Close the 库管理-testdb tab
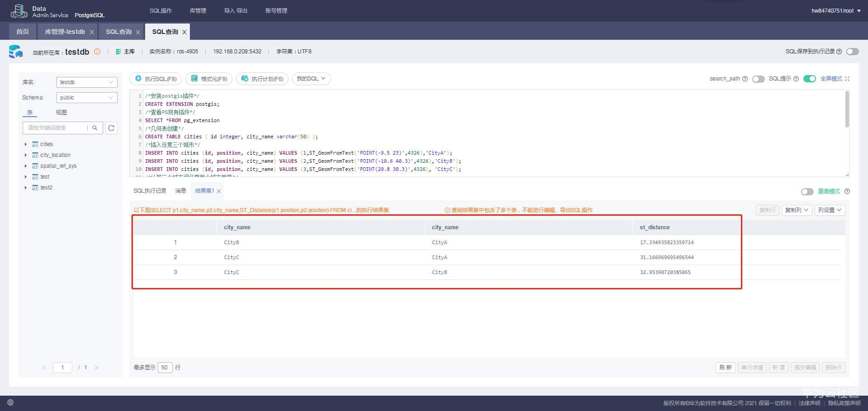The width and height of the screenshot is (868, 411). 92,32
